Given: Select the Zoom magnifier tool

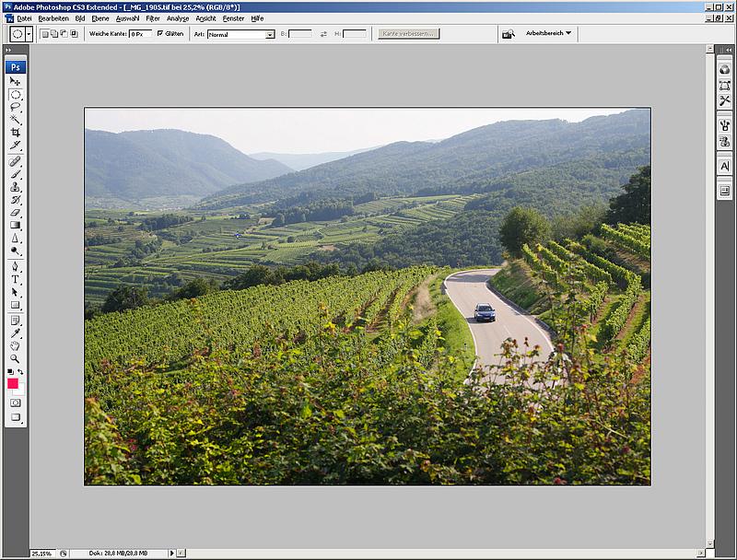Looking at the screenshot, I should [15, 358].
